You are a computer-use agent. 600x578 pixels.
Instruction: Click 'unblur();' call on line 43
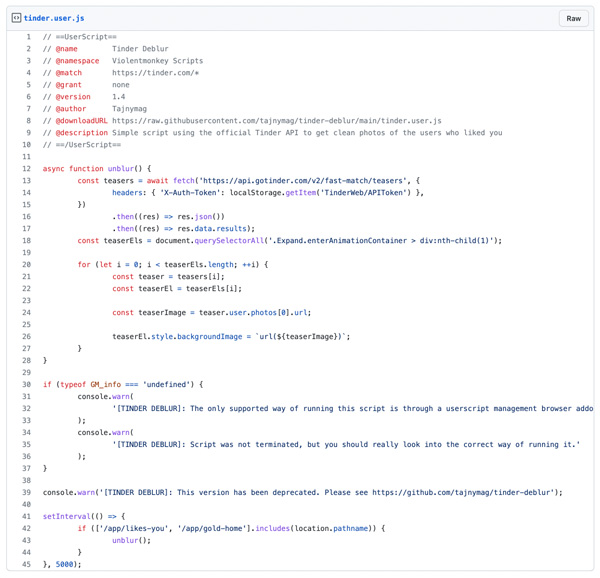(x=132, y=541)
